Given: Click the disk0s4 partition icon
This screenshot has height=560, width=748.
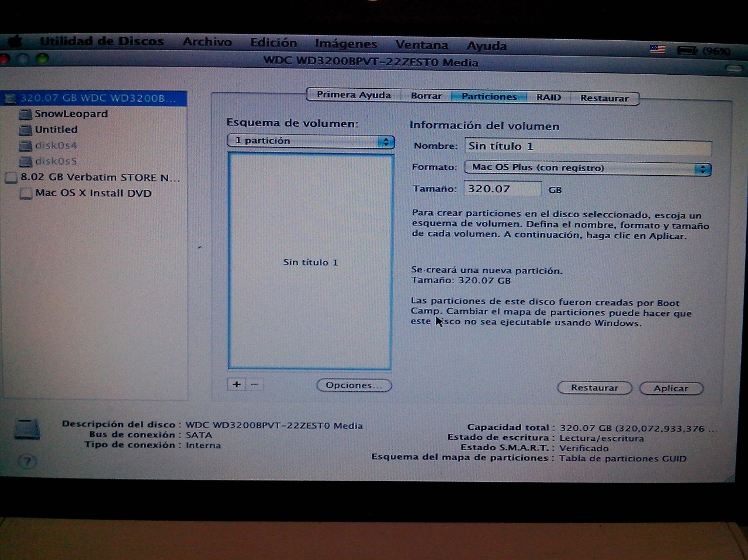Looking at the screenshot, I should tap(25, 145).
